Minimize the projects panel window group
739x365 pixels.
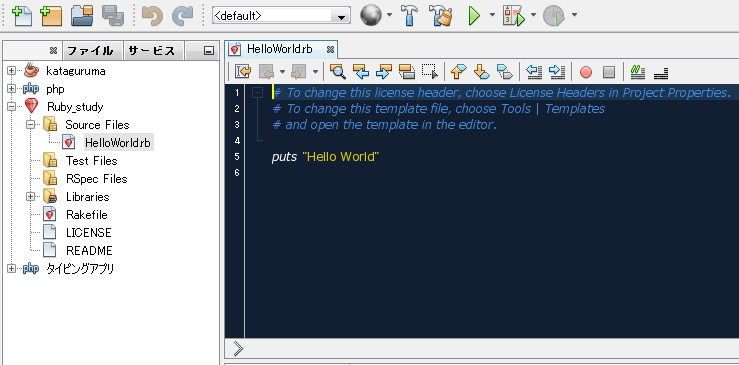point(209,51)
